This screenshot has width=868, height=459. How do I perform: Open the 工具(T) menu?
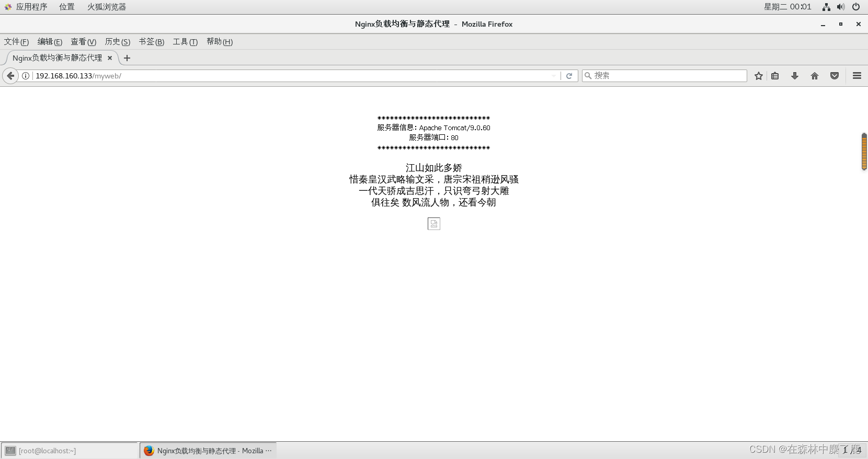click(x=185, y=42)
